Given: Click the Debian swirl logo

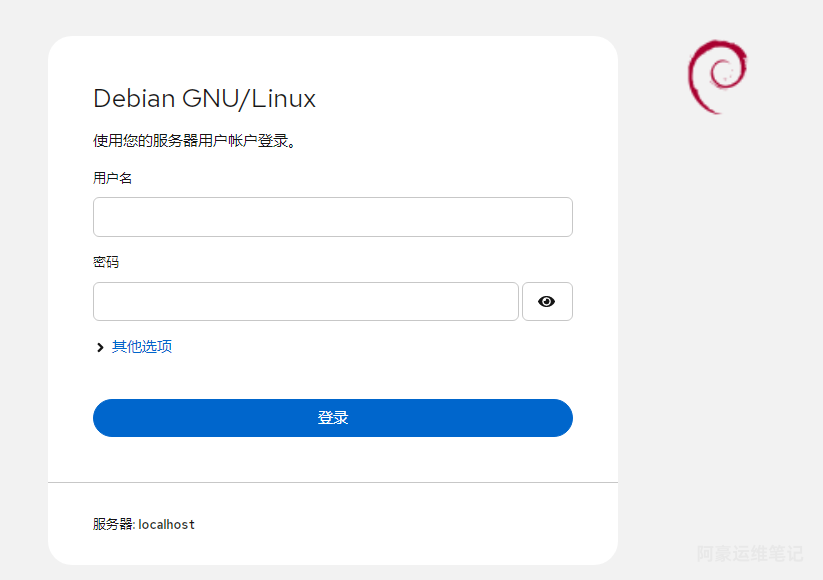Looking at the screenshot, I should pos(717,76).
